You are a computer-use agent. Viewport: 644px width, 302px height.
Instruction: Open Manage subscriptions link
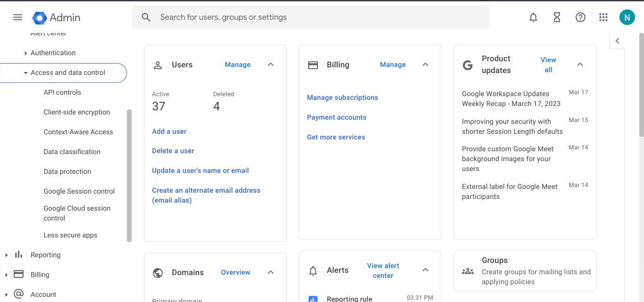click(343, 98)
